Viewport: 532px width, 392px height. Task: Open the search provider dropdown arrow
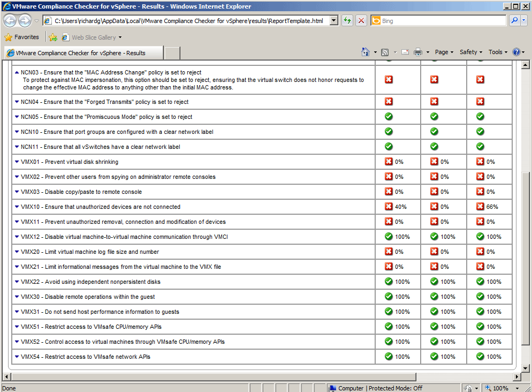point(523,21)
